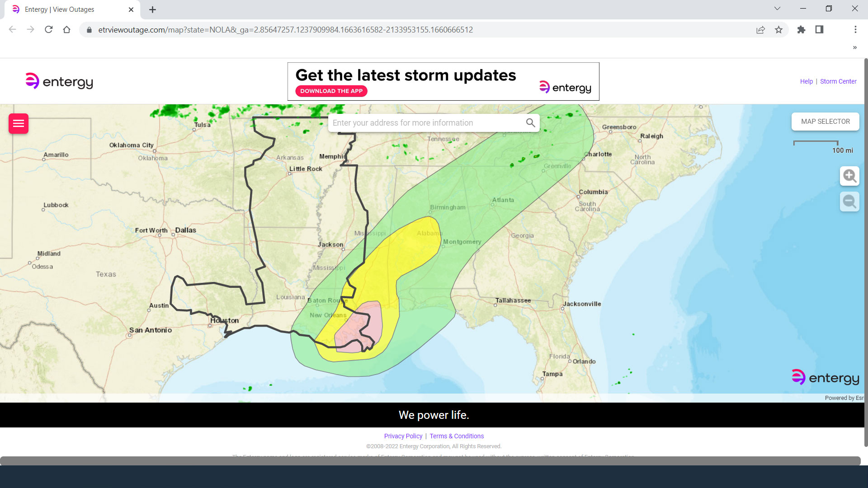
Task: Click the Charlotte label on map
Action: click(x=598, y=154)
